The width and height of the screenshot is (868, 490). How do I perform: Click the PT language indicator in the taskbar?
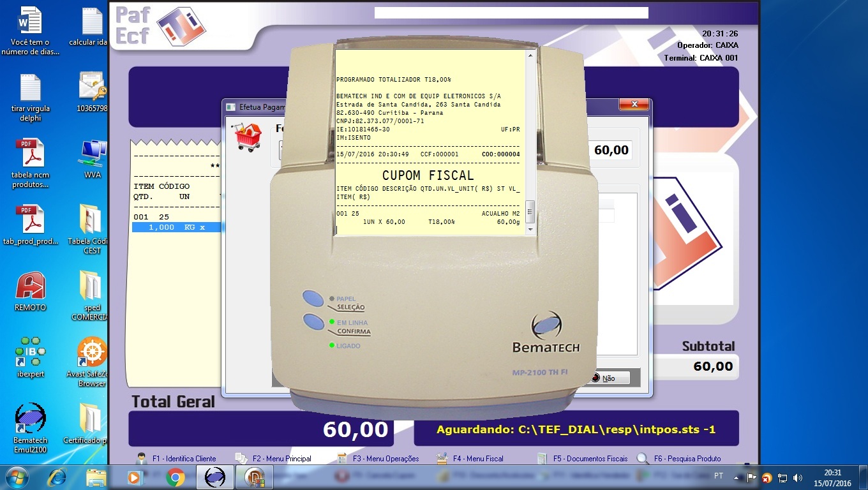tap(719, 477)
